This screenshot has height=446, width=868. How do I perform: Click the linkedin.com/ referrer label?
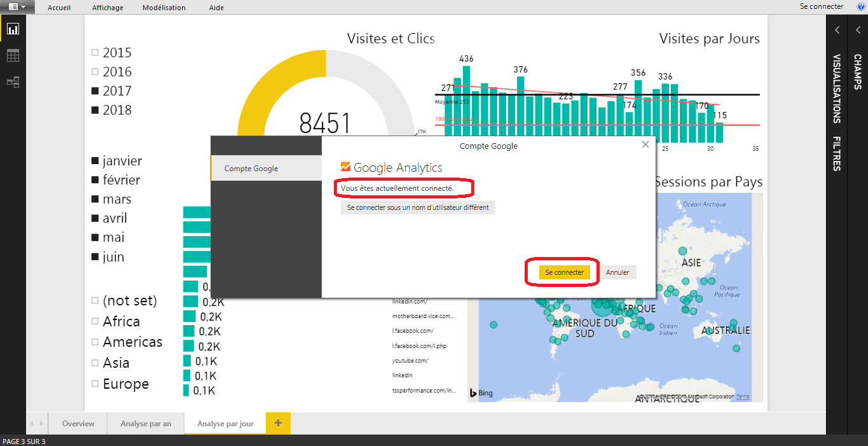410,301
